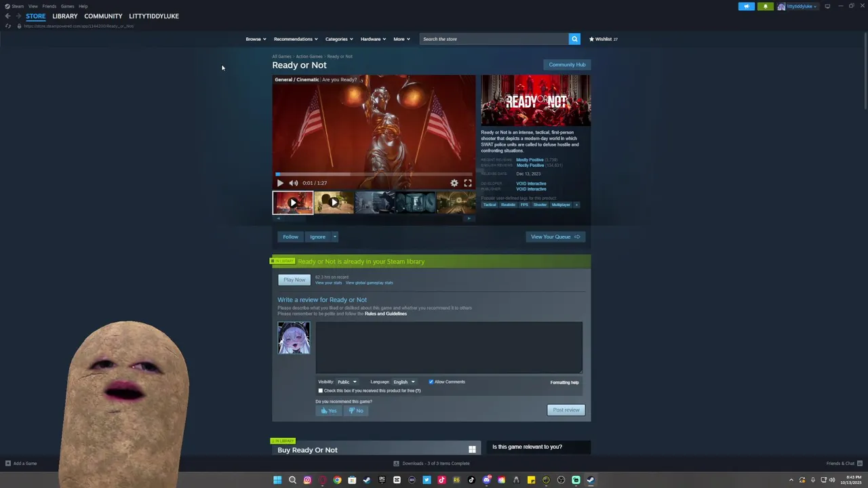Open Windows Start menu
Viewport: 868px width, 488px height.
coord(277,480)
